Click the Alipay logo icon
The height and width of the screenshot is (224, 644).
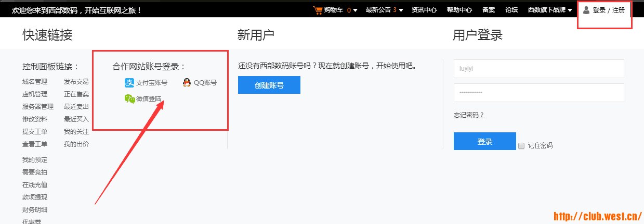[x=129, y=82]
